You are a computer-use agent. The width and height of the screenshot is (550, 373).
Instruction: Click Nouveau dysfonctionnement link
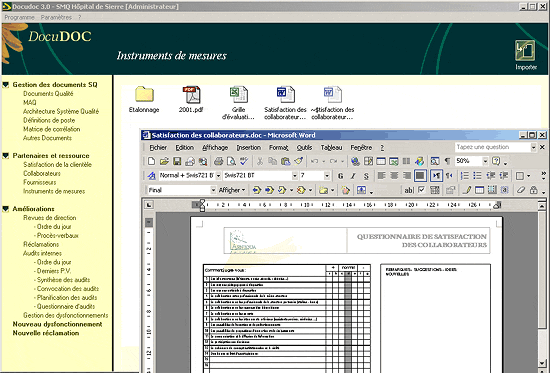[x=58, y=324]
